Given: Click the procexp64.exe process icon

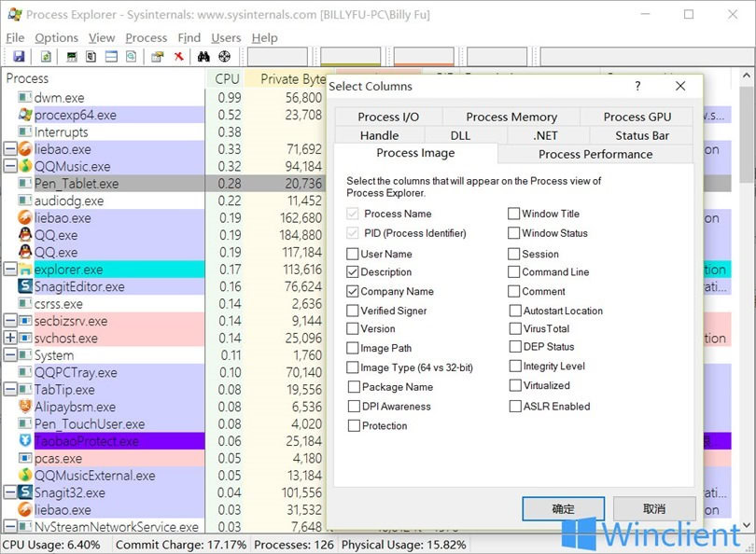Looking at the screenshot, I should (25, 115).
